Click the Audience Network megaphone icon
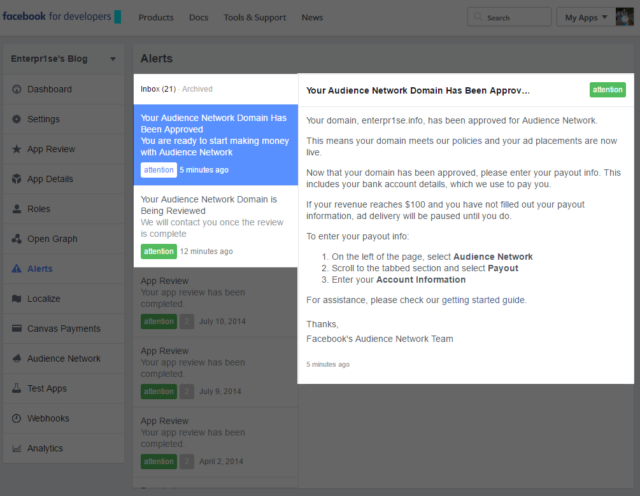Screen dimensions: 640x496 click(17, 358)
